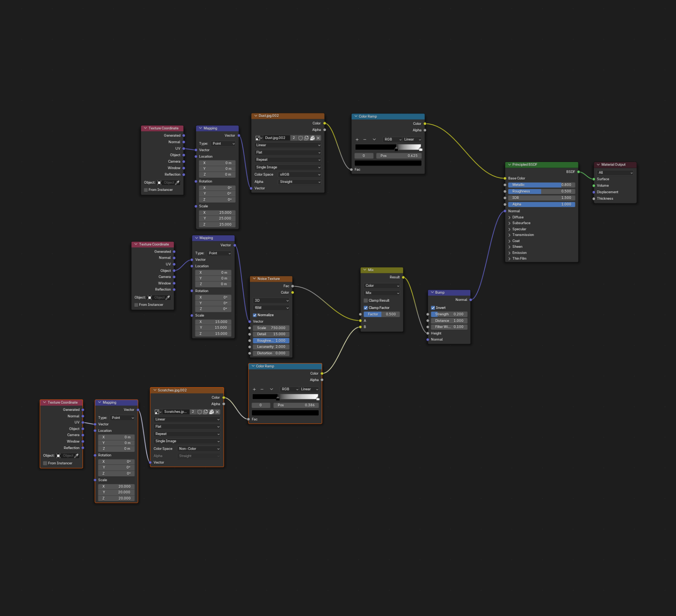This screenshot has height=616, width=676.
Task: Unlink image with X in Dust.jpg.002 node
Action: coord(318,138)
